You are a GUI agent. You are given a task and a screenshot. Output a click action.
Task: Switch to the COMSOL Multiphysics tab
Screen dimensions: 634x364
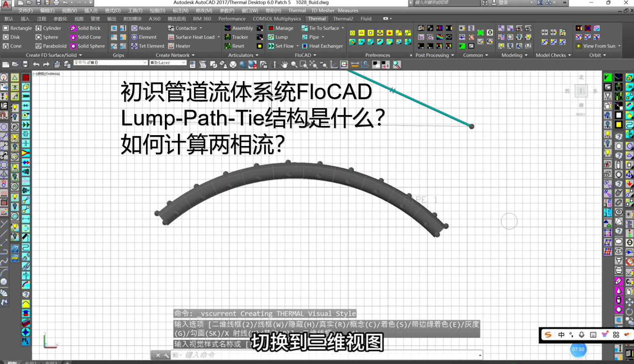coord(277,19)
